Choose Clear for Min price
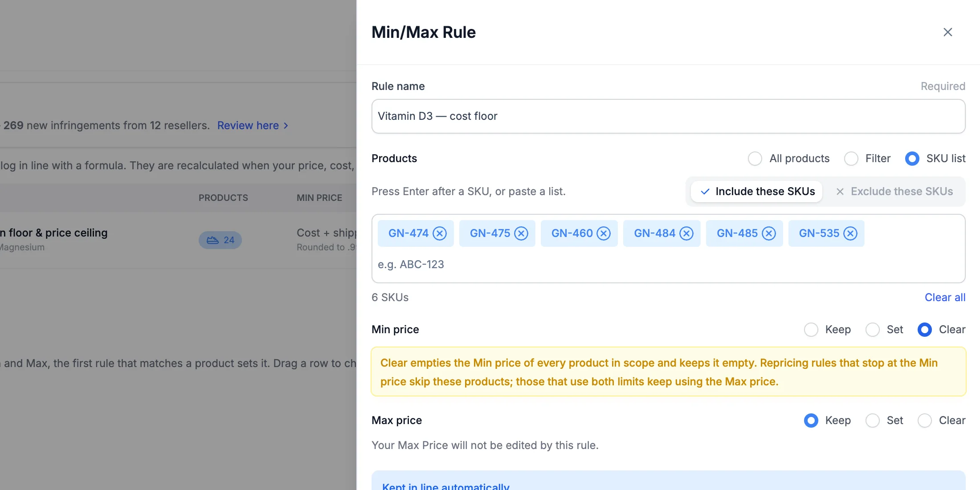The image size is (980, 490). [x=925, y=330]
